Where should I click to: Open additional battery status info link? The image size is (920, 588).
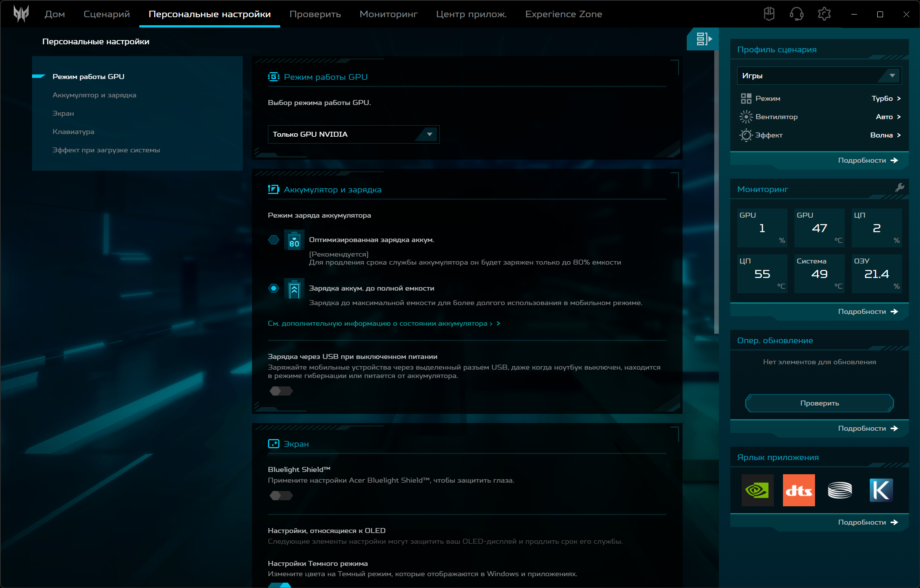pyautogui.click(x=384, y=324)
